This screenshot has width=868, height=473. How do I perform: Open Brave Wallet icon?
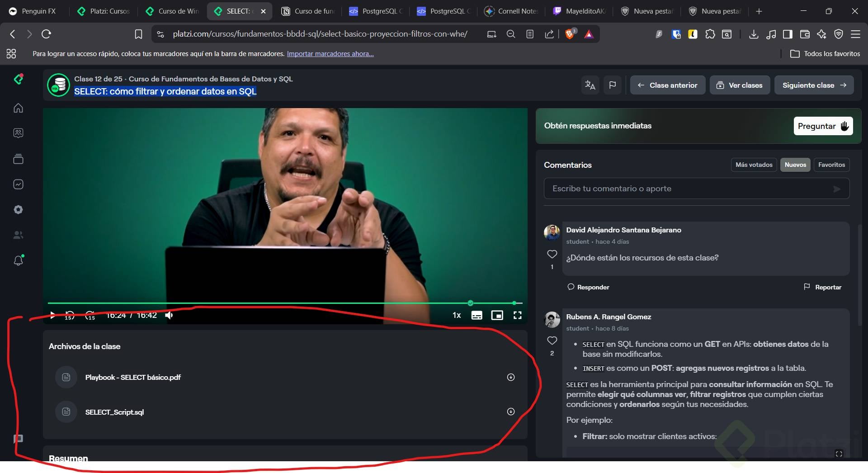coord(805,34)
